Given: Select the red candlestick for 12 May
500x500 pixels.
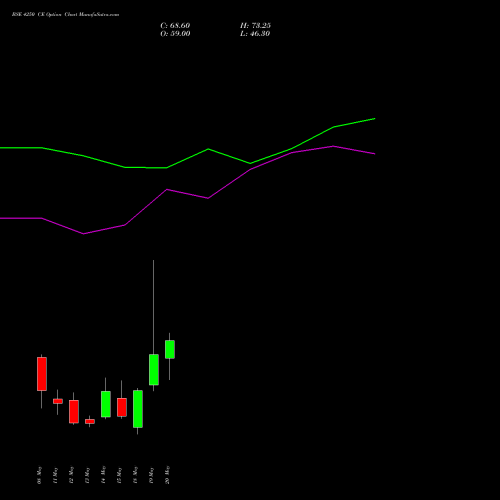Looking at the screenshot, I should click(74, 412).
